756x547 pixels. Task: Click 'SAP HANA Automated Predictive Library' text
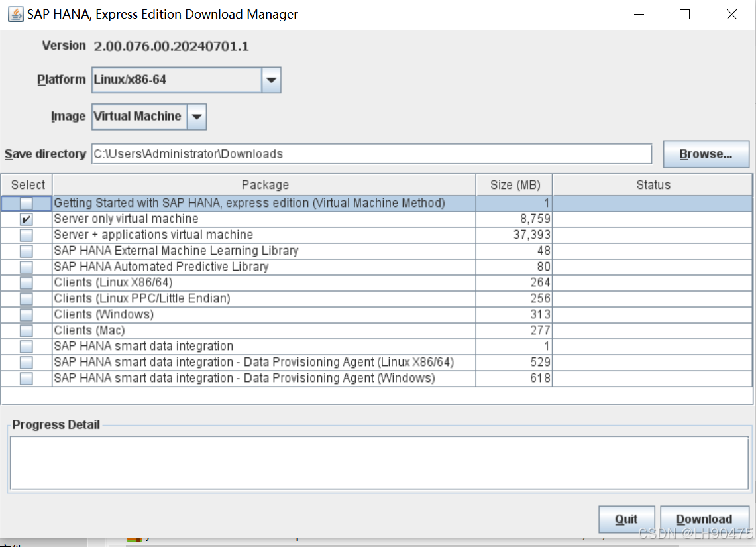click(161, 267)
